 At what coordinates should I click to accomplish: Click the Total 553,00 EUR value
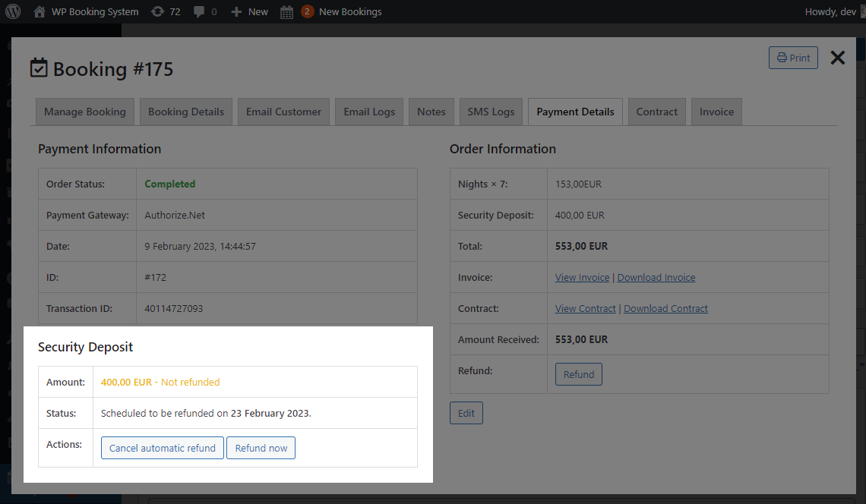[582, 246]
